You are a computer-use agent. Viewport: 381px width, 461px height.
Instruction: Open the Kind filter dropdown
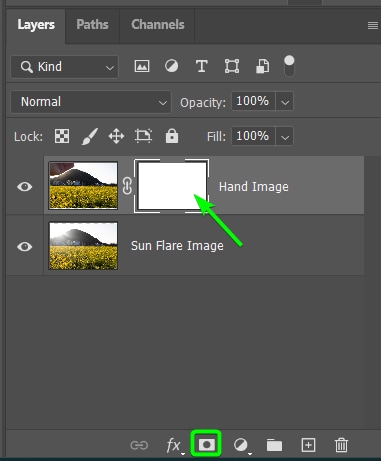tap(65, 67)
